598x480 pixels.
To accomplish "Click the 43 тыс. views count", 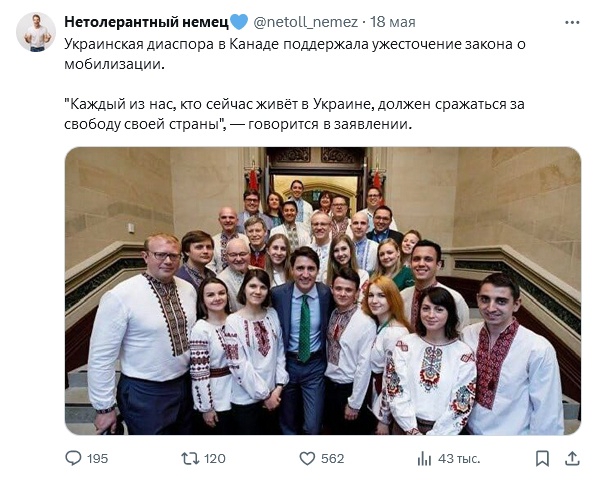I will tap(459, 458).
